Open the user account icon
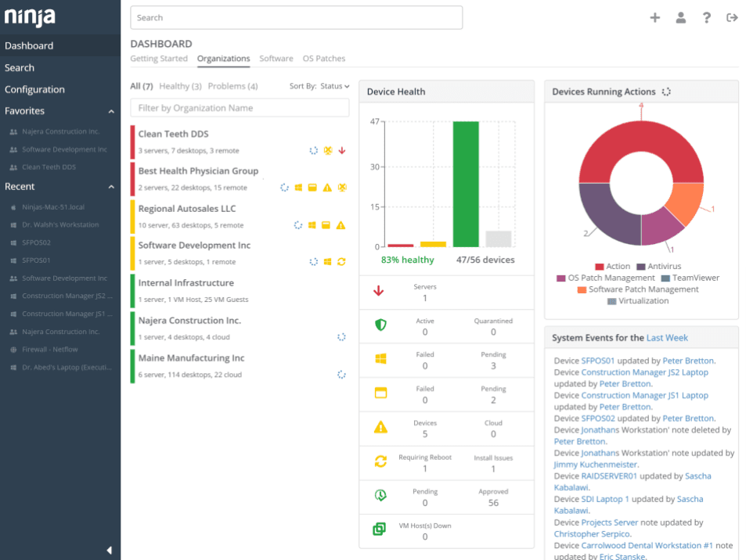This screenshot has height=560, width=746. click(x=681, y=17)
